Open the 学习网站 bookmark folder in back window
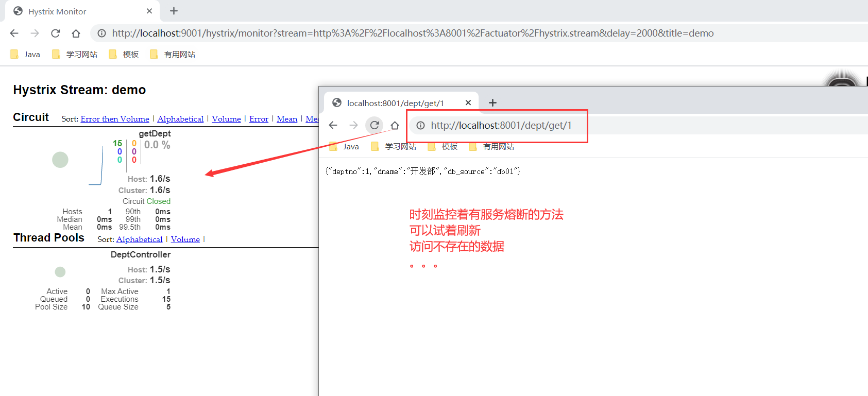 pyautogui.click(x=75, y=54)
